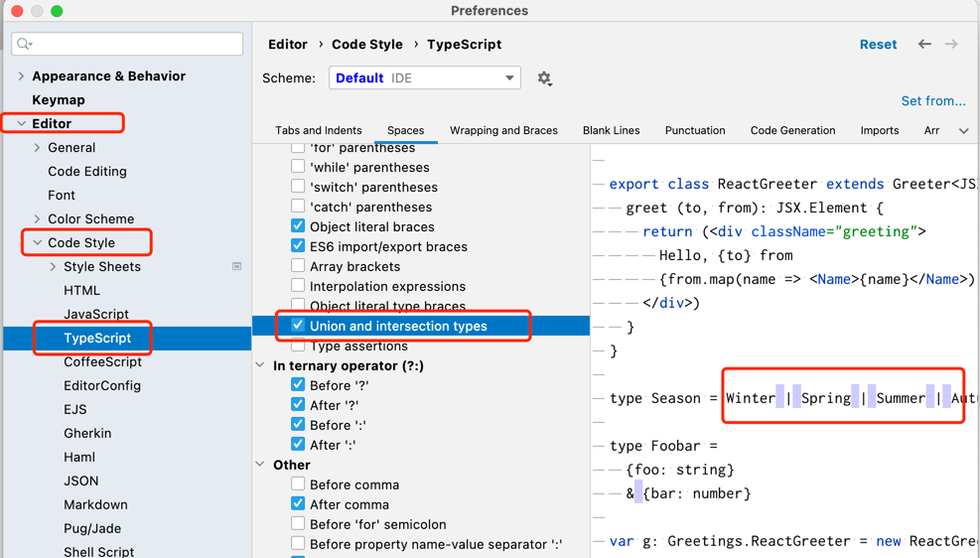Image resolution: width=980 pixels, height=558 pixels.
Task: Click the 'Set from...' link
Action: [933, 100]
